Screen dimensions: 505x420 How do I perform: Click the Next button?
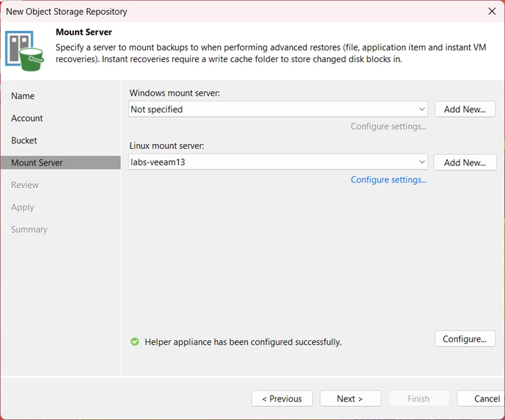click(x=350, y=399)
